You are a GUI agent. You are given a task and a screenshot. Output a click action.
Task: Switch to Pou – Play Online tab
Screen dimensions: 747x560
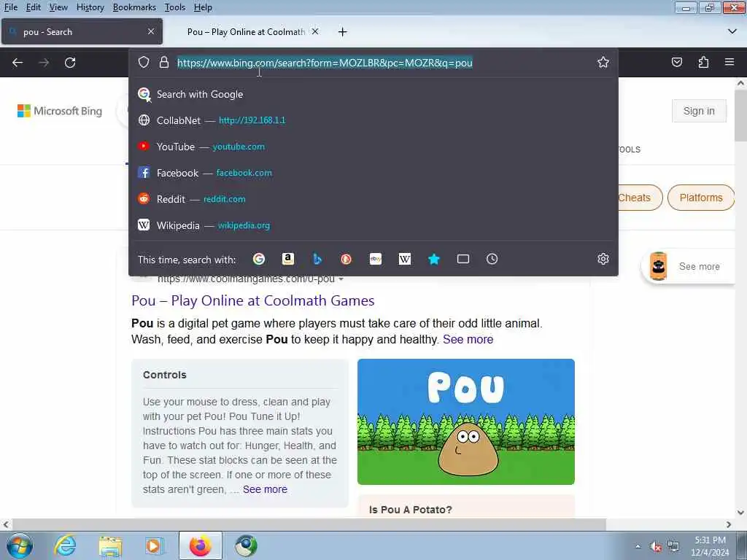[246, 32]
